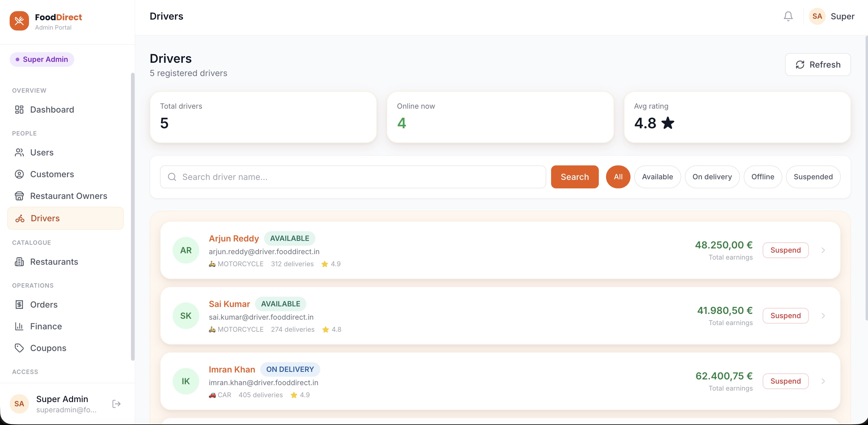
Task: Click Sai Kumar's 41.980,50 € earnings
Action: click(724, 310)
